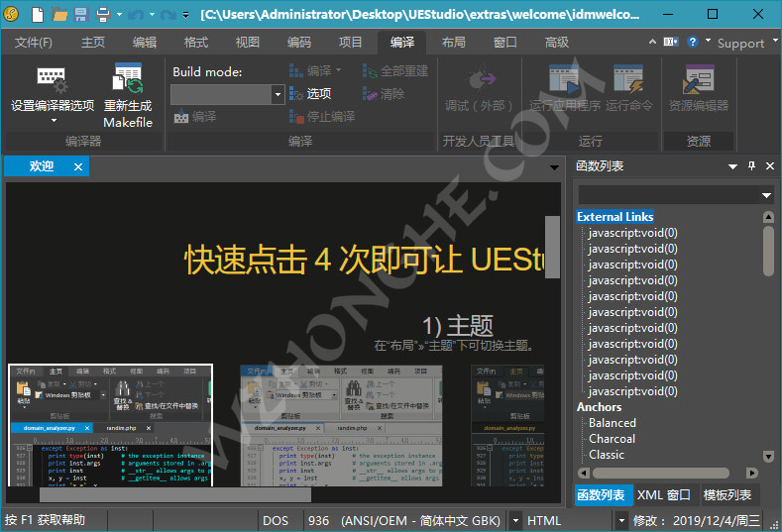Click welcome page horizontal scrollbar thumb
Viewport: 782px width, 532px height.
tap(175, 494)
